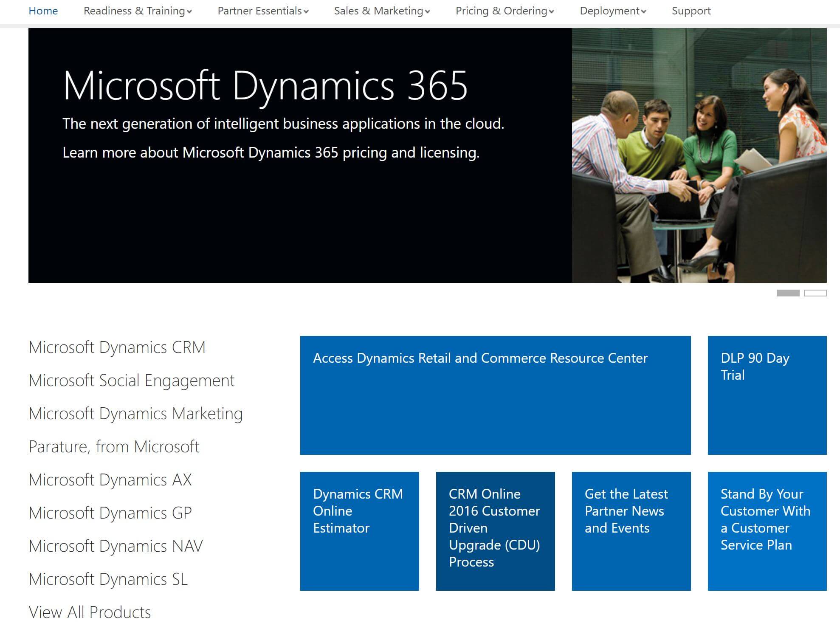The width and height of the screenshot is (840, 629).
Task: Click Microsoft Dynamics 365 banner heading
Action: pyautogui.click(x=265, y=86)
